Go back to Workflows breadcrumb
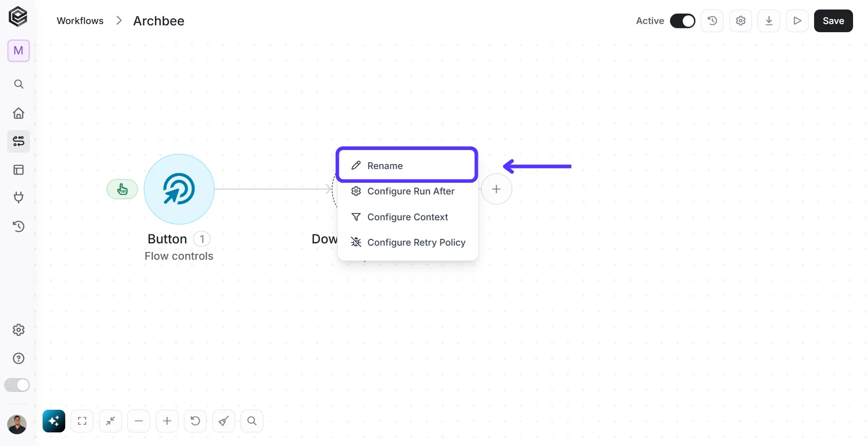 [80, 21]
